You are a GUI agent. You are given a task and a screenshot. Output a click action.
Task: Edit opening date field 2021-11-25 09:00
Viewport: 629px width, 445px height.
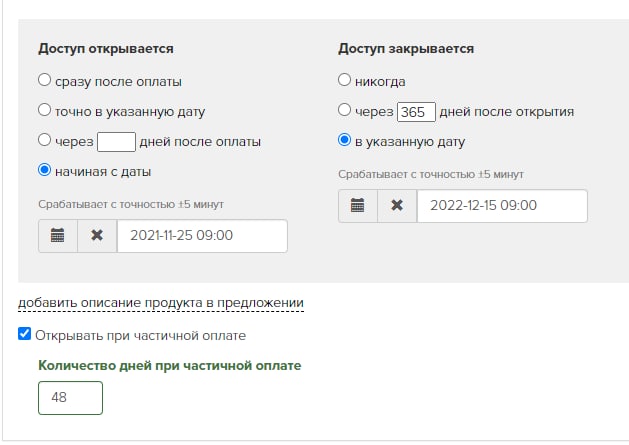pos(202,236)
